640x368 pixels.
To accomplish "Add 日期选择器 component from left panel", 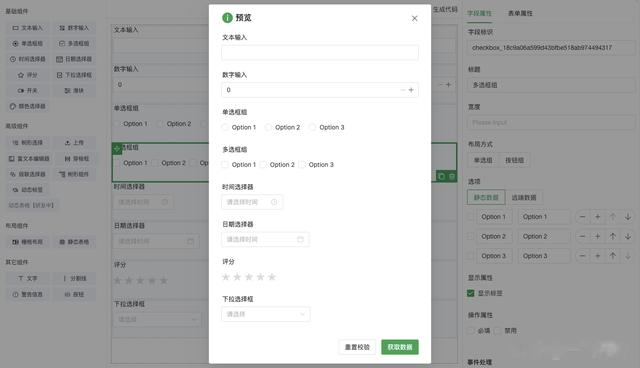I will pyautogui.click(x=74, y=59).
